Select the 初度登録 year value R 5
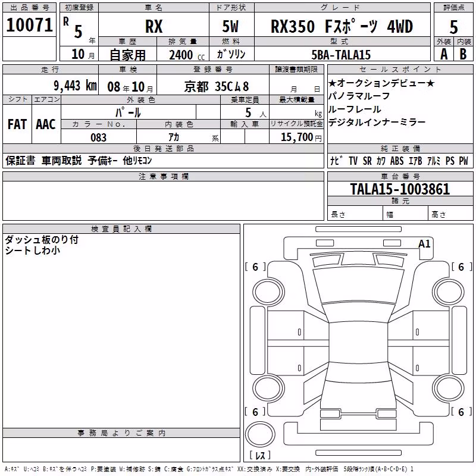The width and height of the screenshot is (476, 476). click(x=73, y=27)
